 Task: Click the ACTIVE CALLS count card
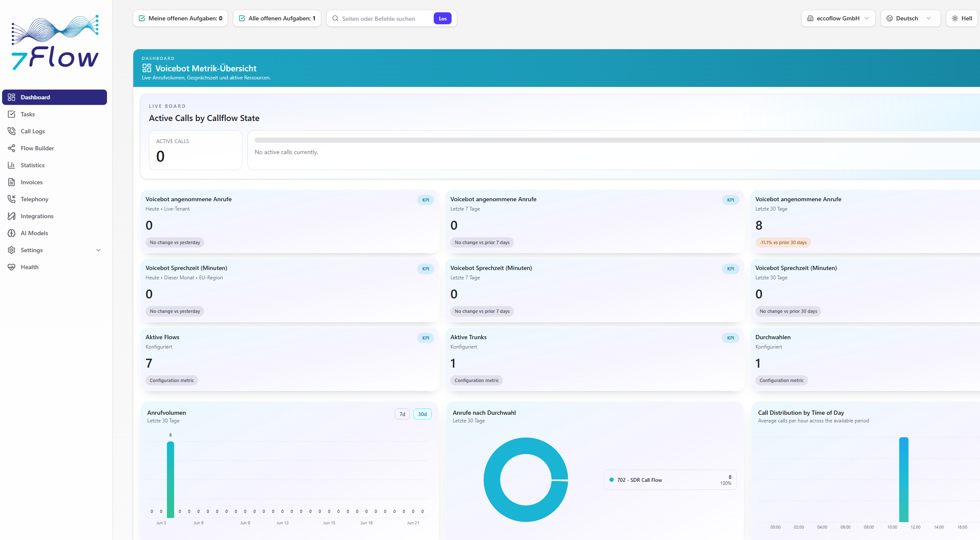(196, 150)
